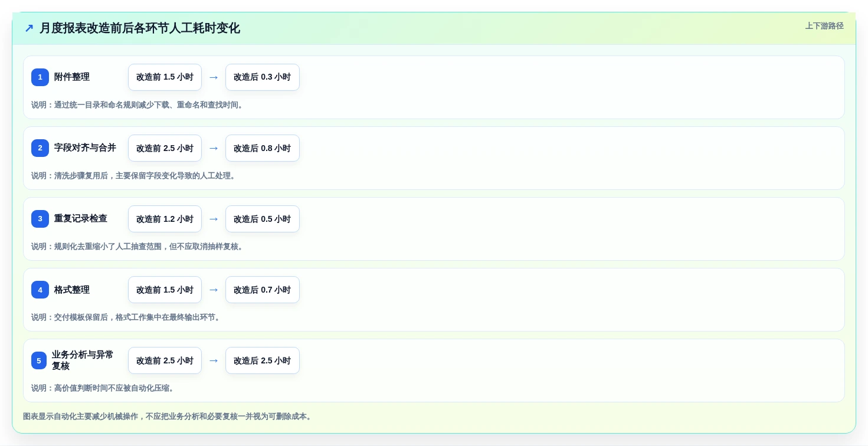868x446 pixels.
Task: Click the note about 清洗步骤复用
Action: [x=134, y=176]
